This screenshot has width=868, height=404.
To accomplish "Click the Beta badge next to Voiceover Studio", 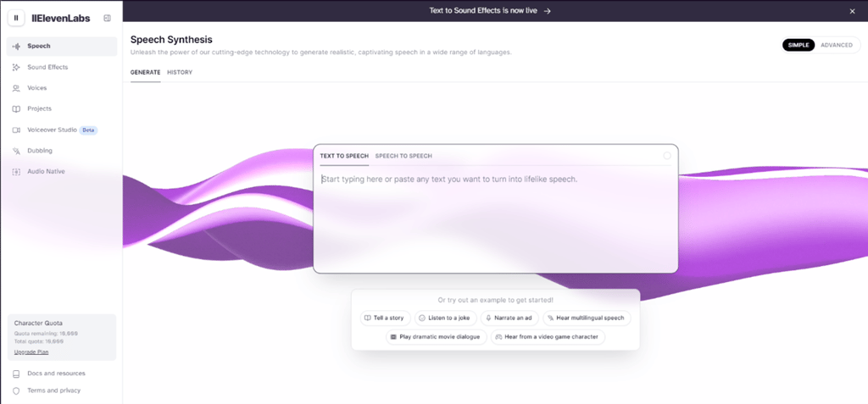I will coord(88,130).
